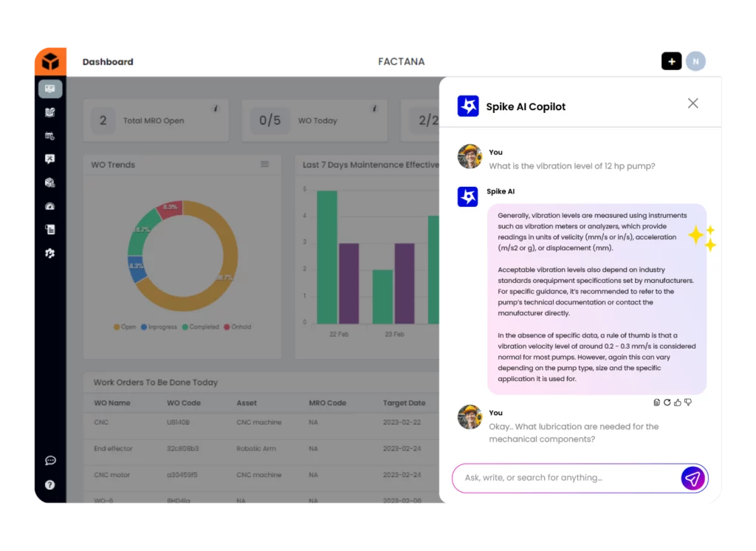Click the Dashboard page title

click(x=108, y=62)
